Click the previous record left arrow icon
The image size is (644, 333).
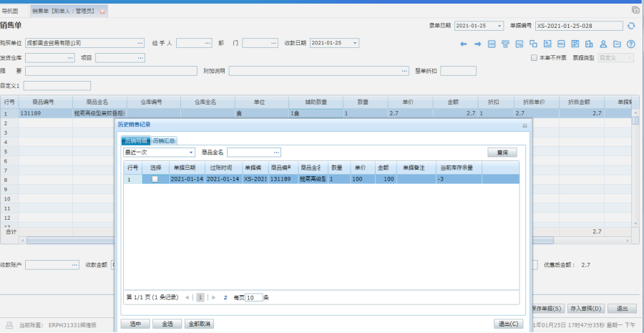point(464,44)
